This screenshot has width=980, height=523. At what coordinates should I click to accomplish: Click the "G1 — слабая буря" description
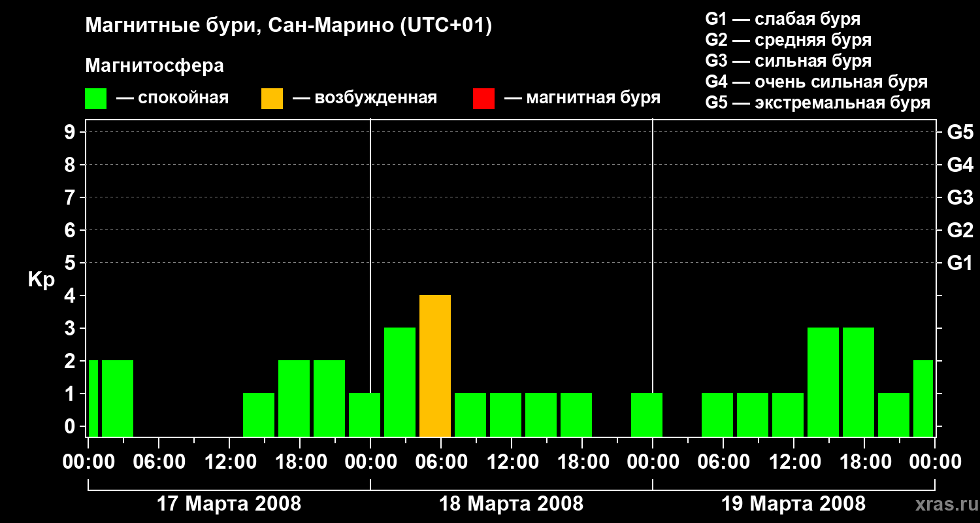(x=783, y=19)
